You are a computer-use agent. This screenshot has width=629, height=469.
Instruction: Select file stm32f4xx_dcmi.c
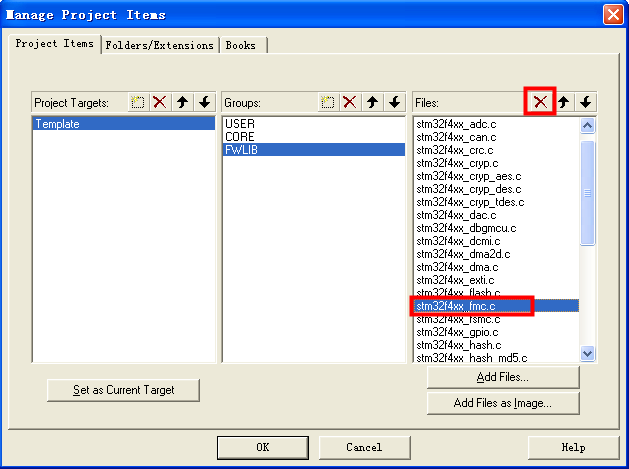(497, 241)
